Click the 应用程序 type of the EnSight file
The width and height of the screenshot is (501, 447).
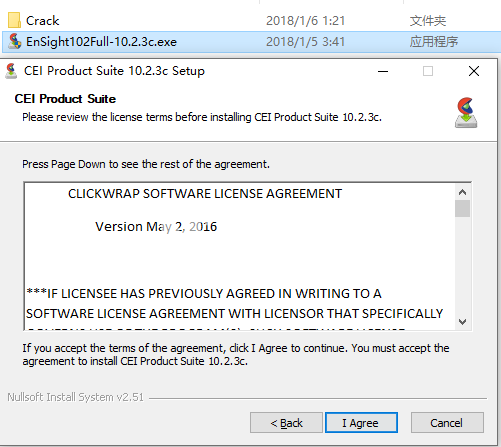(434, 42)
